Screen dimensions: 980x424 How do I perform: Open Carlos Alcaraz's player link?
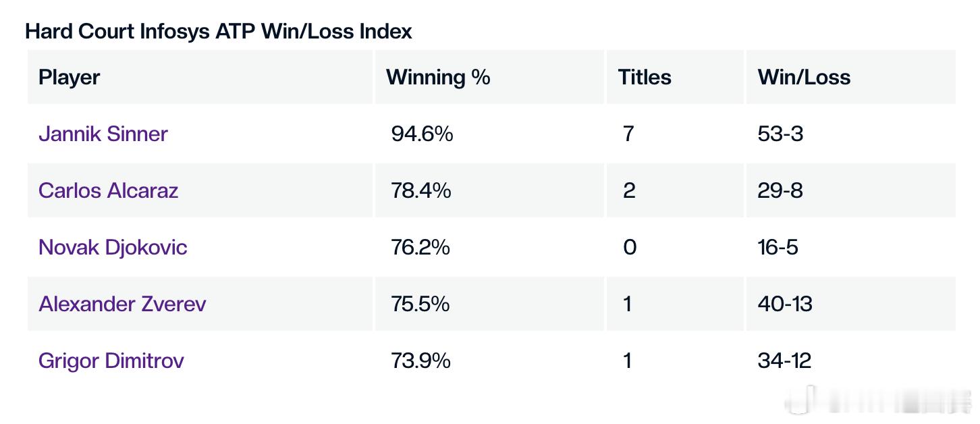(x=109, y=190)
